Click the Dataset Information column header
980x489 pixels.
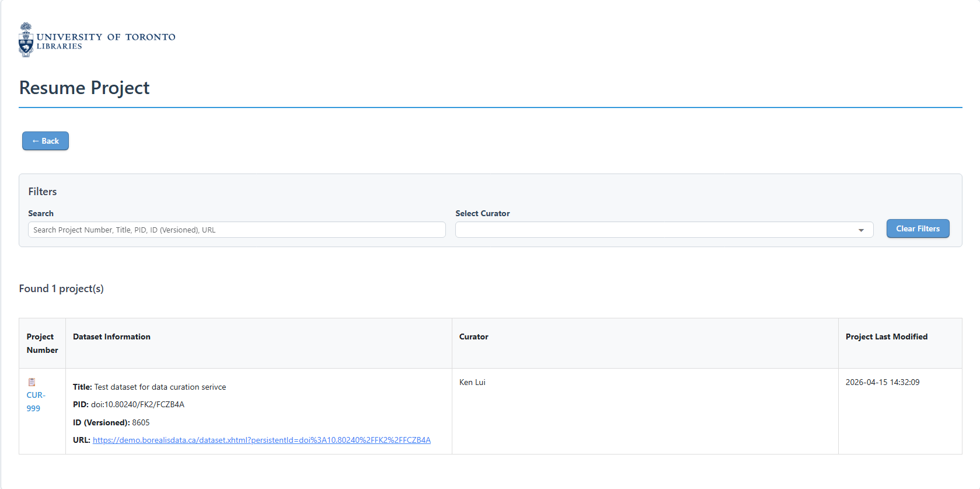point(111,337)
